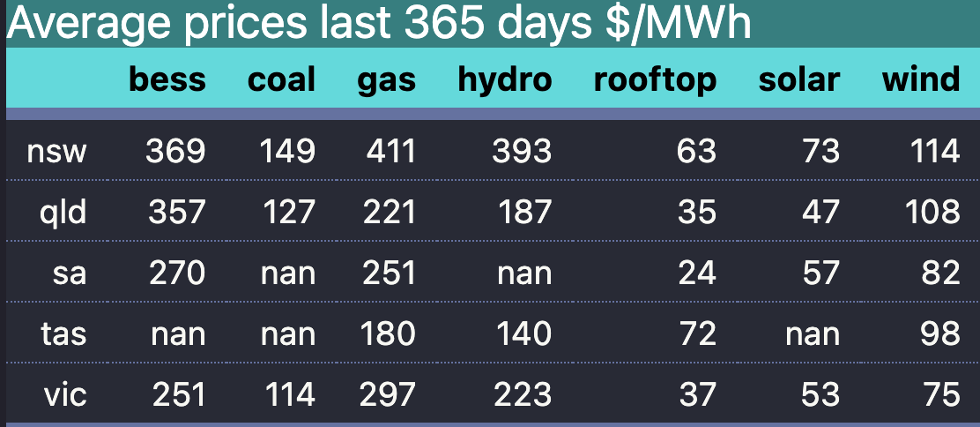Sort by the coal column header
Viewport: 980px width, 427px height.
281,80
